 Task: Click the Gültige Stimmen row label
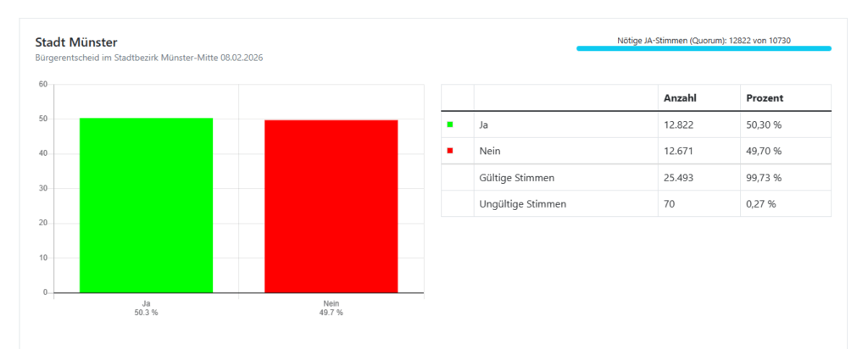(519, 178)
